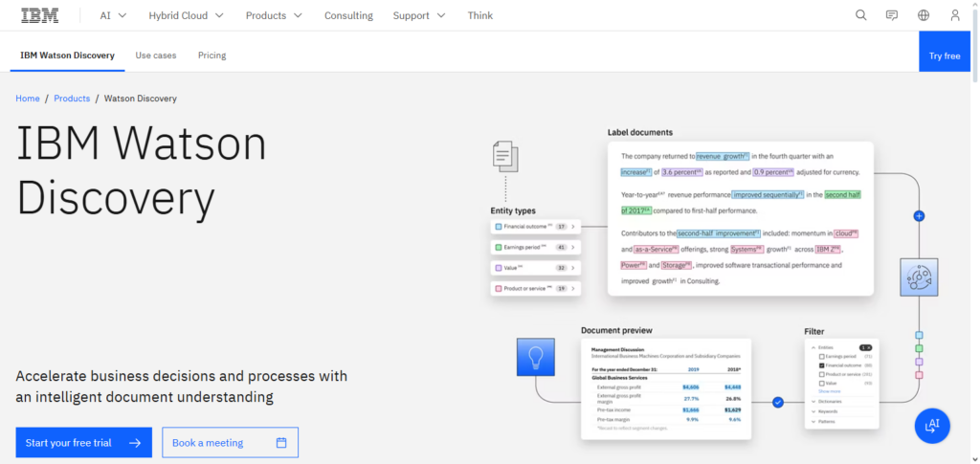Open Think in top navigation
Viewport: 980px width, 464px height.
coord(480,15)
